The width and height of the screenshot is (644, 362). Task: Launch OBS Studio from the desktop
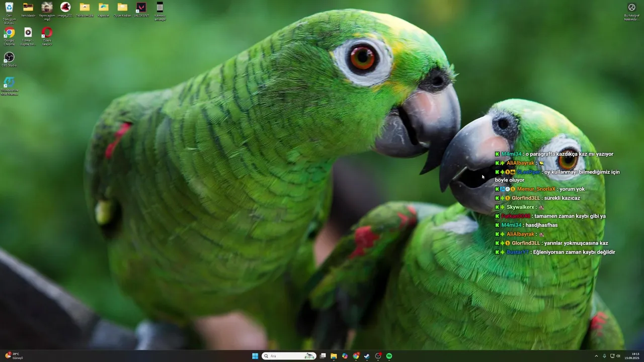pos(9,60)
